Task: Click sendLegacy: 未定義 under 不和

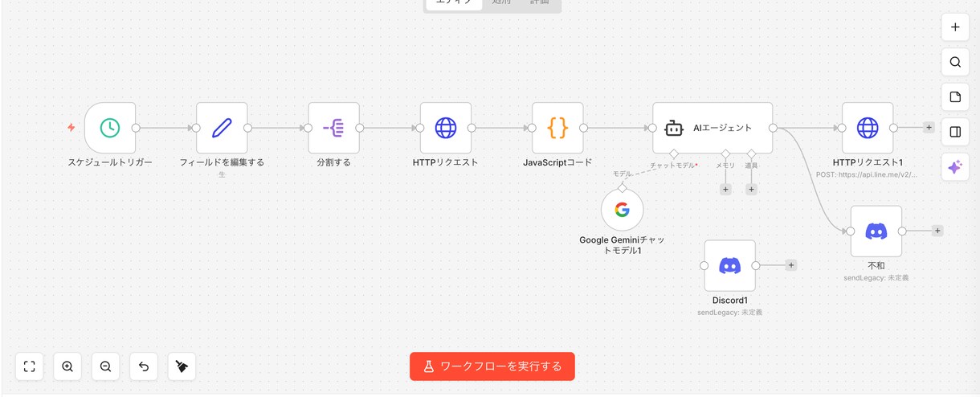Action: pyautogui.click(x=876, y=277)
